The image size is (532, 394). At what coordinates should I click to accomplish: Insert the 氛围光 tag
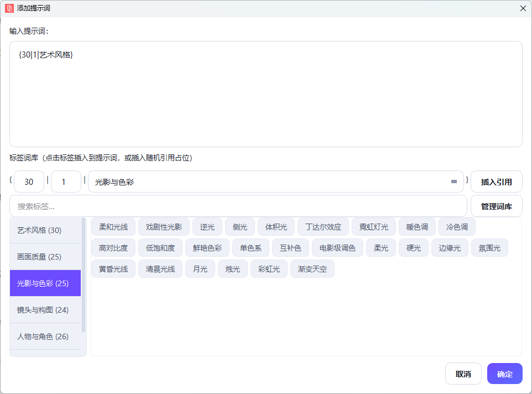coord(489,248)
